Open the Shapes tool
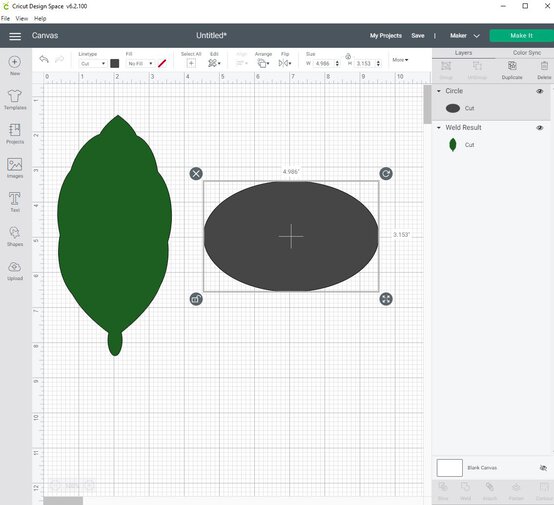The width and height of the screenshot is (554, 505). pyautogui.click(x=14, y=236)
